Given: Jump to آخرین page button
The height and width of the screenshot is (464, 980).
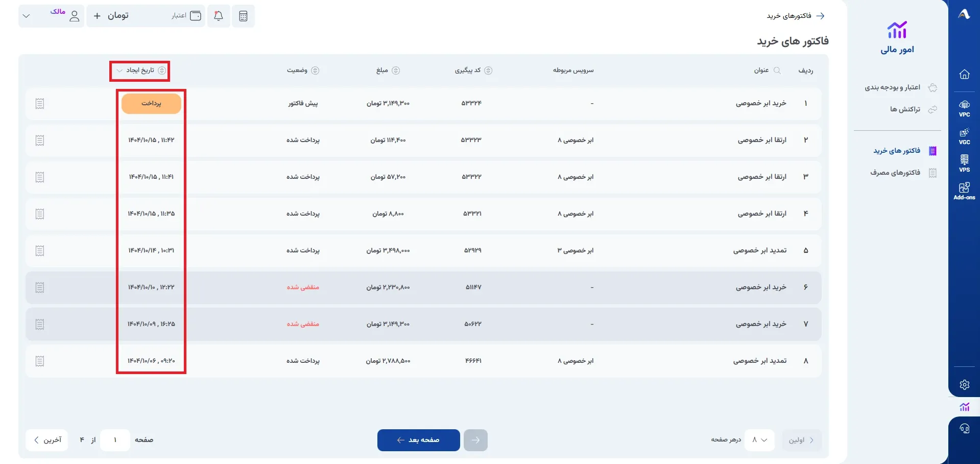Looking at the screenshot, I should [x=47, y=440].
